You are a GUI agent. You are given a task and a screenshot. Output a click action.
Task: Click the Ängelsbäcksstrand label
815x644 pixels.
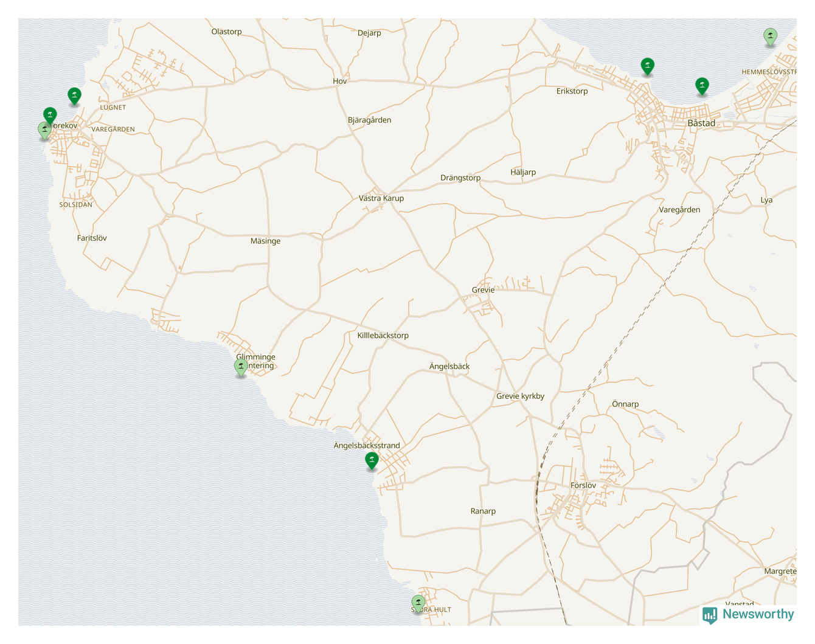click(x=367, y=446)
